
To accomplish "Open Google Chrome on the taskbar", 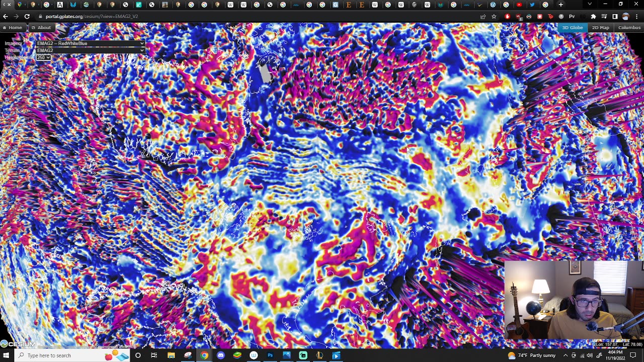I will coord(204,355).
